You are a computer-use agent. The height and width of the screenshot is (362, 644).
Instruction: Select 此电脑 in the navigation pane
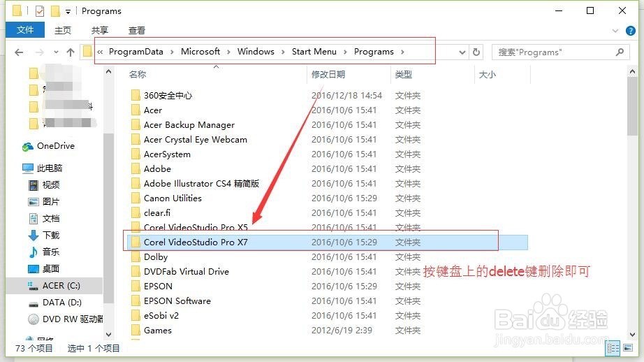(43, 168)
